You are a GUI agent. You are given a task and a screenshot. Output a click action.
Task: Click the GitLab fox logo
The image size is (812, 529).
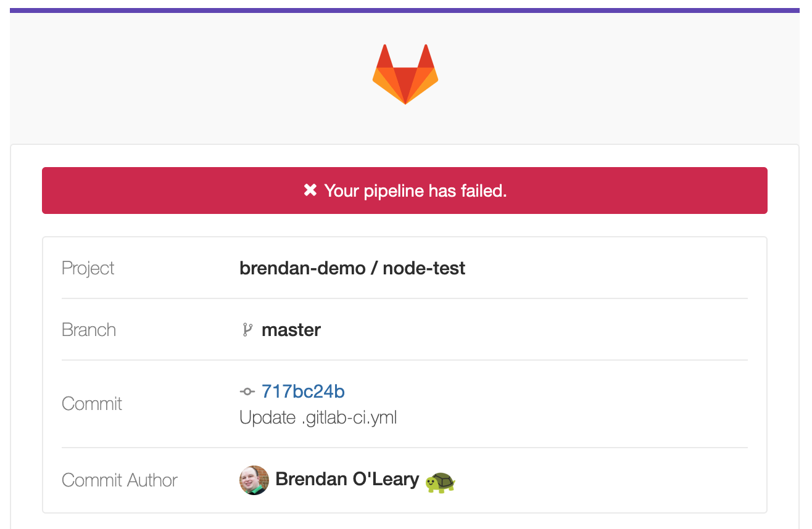pos(405,74)
